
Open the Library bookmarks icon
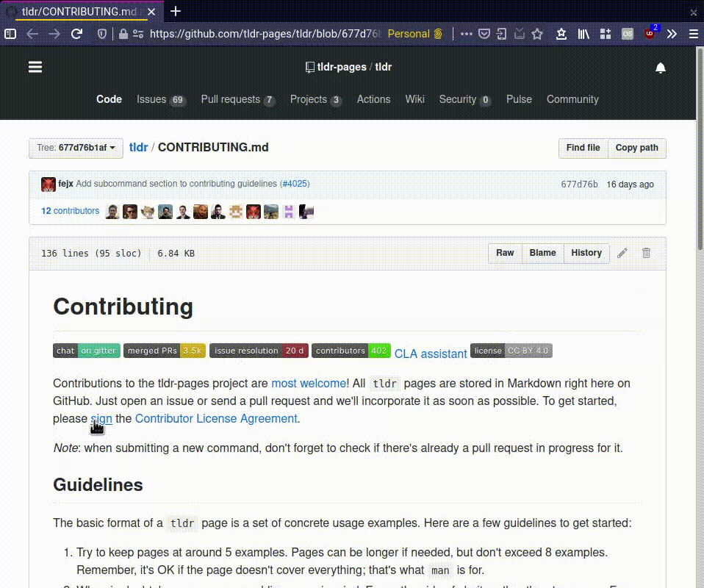(x=583, y=34)
